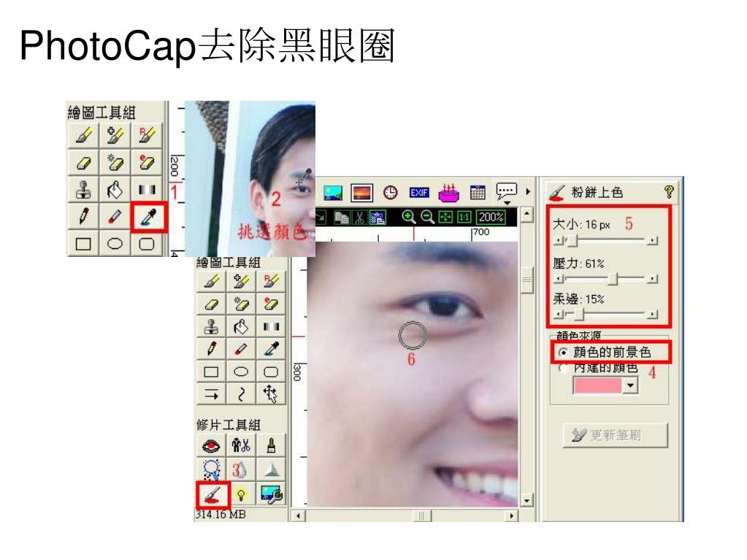This screenshot has height=560, width=747.
Task: Pick the red-eye removal tool
Action: tap(212, 446)
